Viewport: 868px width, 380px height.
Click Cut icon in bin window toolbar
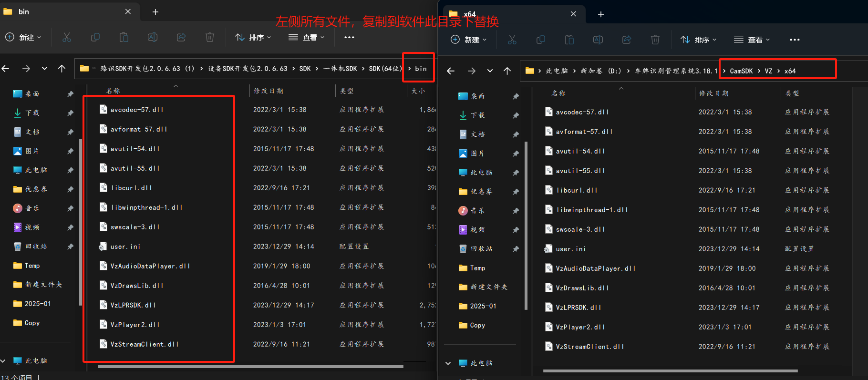(67, 37)
